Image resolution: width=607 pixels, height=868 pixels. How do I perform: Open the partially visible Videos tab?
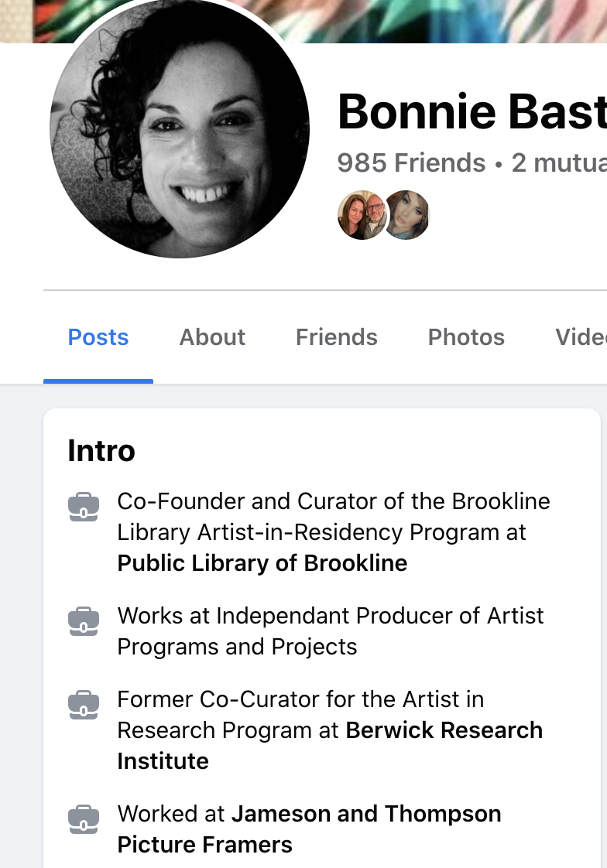click(x=581, y=337)
